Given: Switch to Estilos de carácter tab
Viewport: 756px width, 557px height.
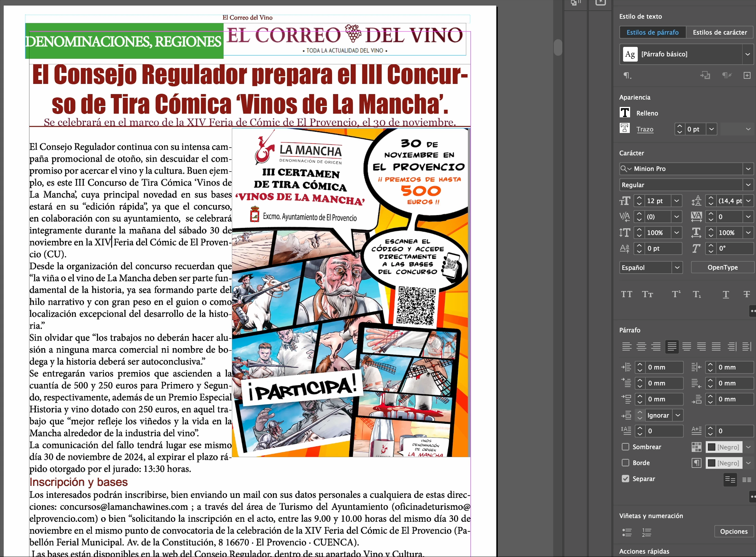Looking at the screenshot, I should [720, 32].
